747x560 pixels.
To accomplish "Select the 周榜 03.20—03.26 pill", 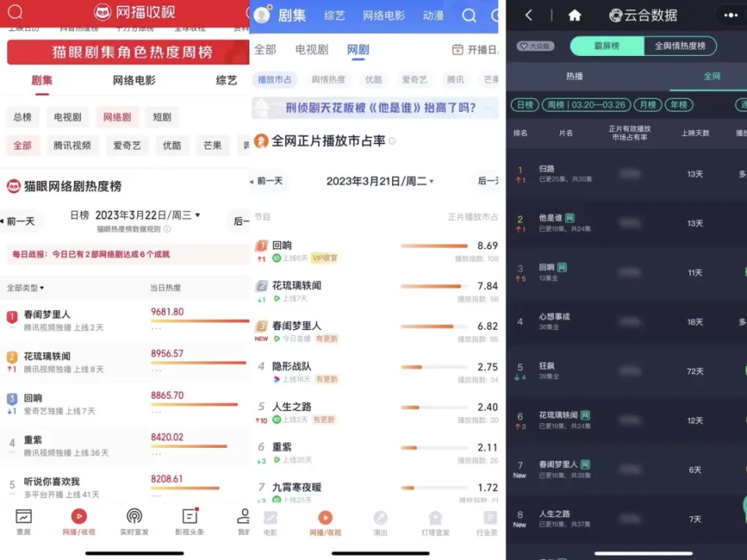I will 587,105.
